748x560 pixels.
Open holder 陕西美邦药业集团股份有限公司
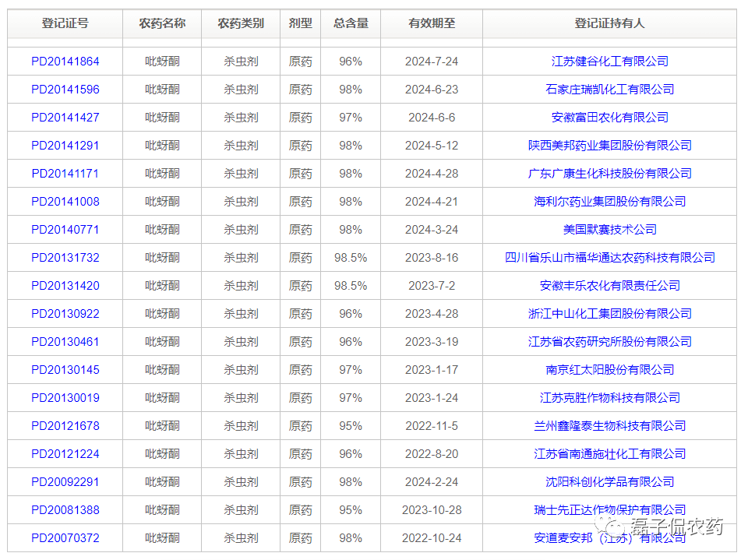tap(609, 146)
